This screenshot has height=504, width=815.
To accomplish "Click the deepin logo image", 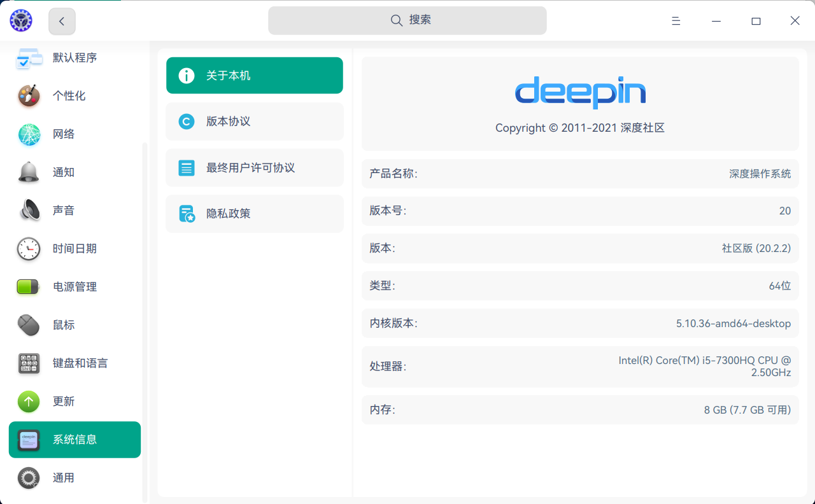I will [x=580, y=92].
